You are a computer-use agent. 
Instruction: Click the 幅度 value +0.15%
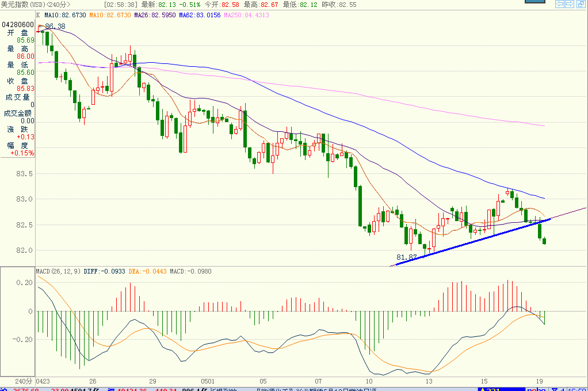pyautogui.click(x=22, y=153)
